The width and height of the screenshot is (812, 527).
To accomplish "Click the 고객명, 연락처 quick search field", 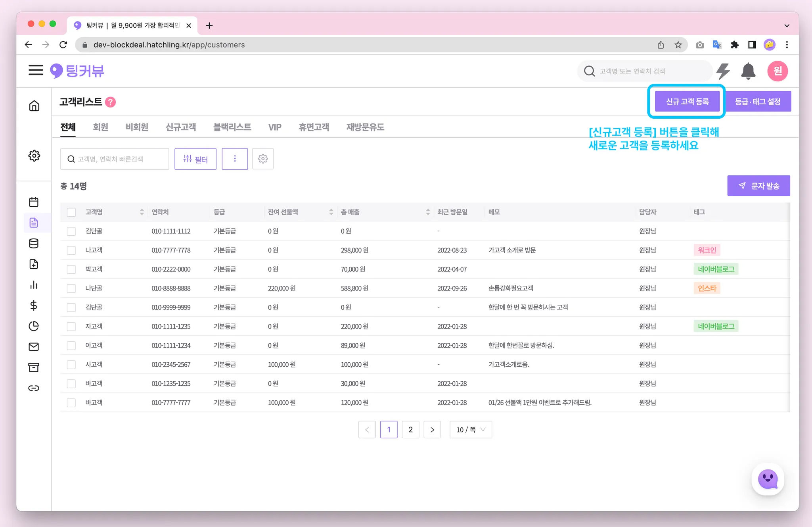I will point(115,159).
